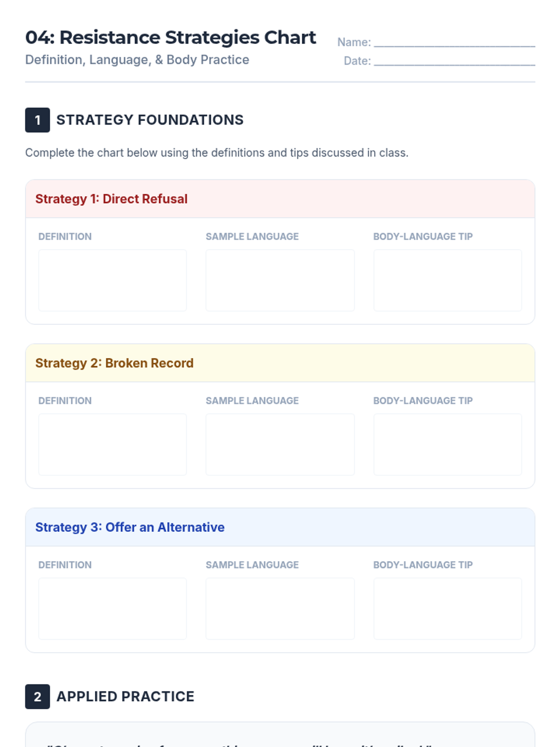Select the Strategy 1: Direct Refusal header
560x747 pixels.
click(280, 199)
